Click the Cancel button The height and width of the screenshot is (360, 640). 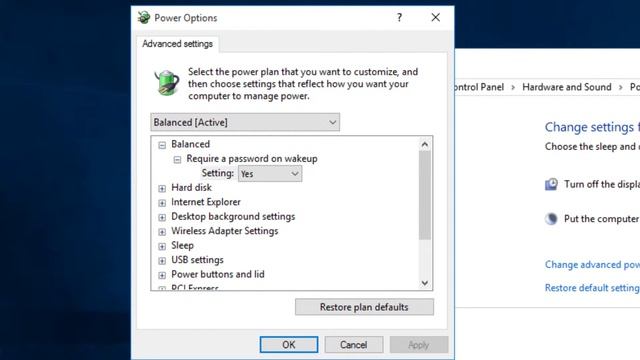(x=353, y=344)
